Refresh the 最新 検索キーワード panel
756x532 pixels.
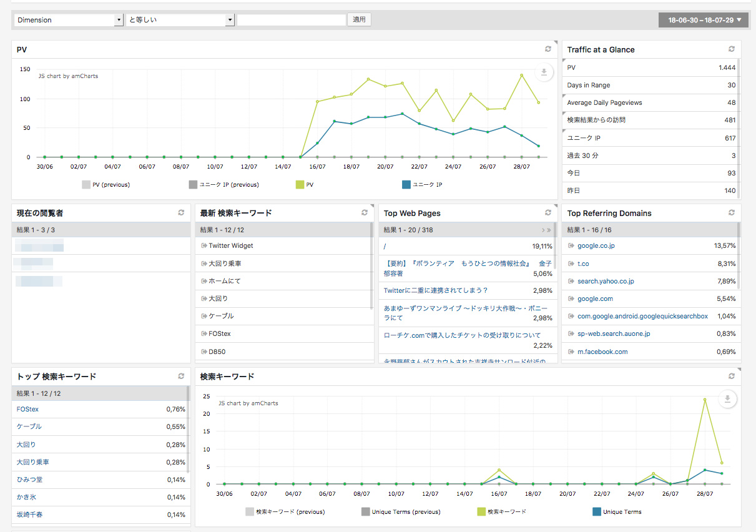365,213
